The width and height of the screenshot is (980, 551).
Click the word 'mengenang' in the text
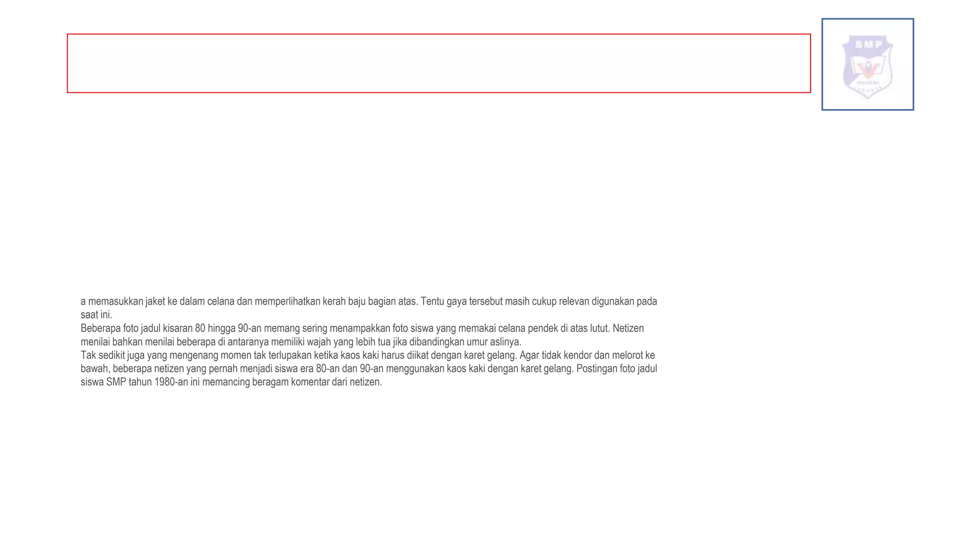point(194,355)
